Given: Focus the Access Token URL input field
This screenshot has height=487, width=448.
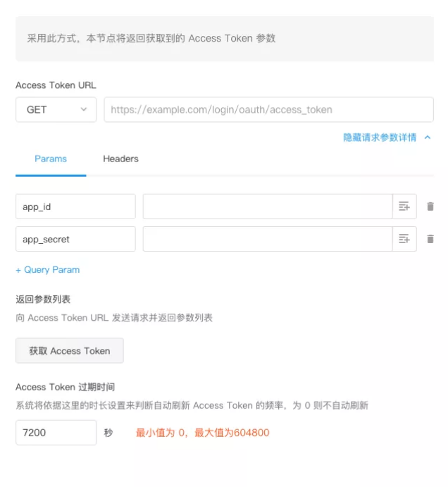Looking at the screenshot, I should click(268, 110).
